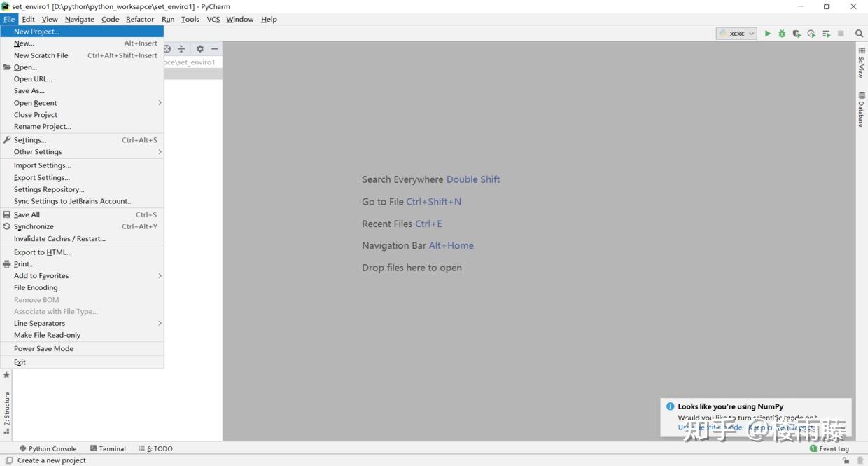The width and height of the screenshot is (868, 466).
Task: Click the scroll-from-source target icon
Action: (x=167, y=49)
